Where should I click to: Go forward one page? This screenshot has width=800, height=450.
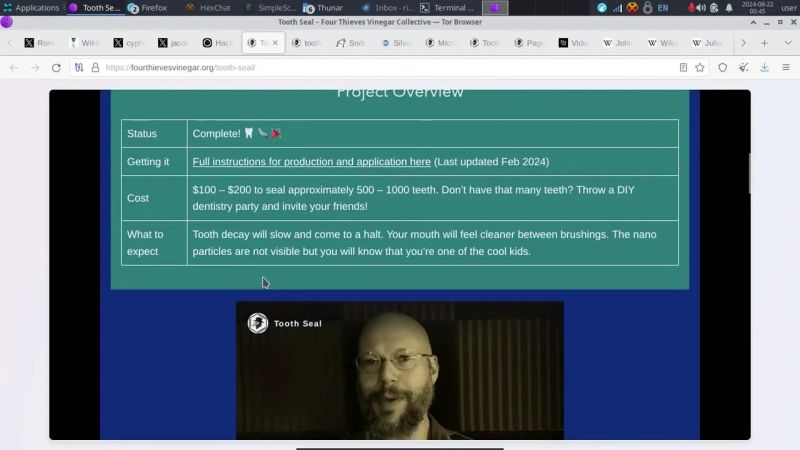coord(35,67)
